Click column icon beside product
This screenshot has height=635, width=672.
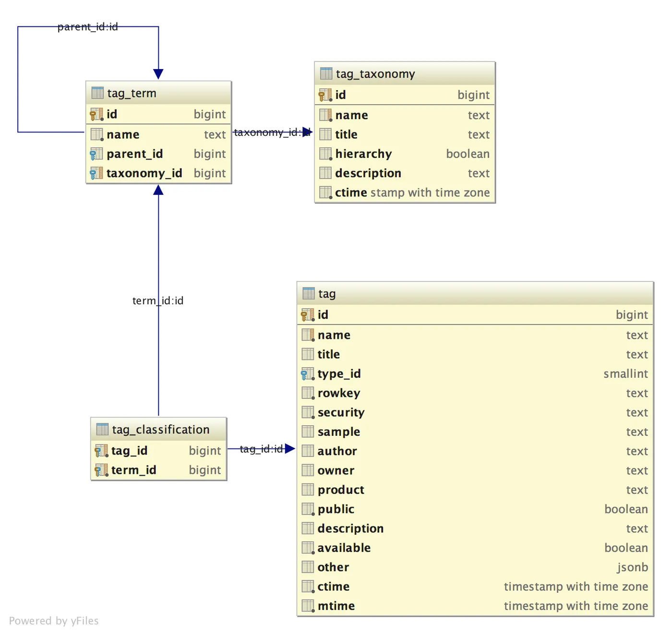point(308,490)
